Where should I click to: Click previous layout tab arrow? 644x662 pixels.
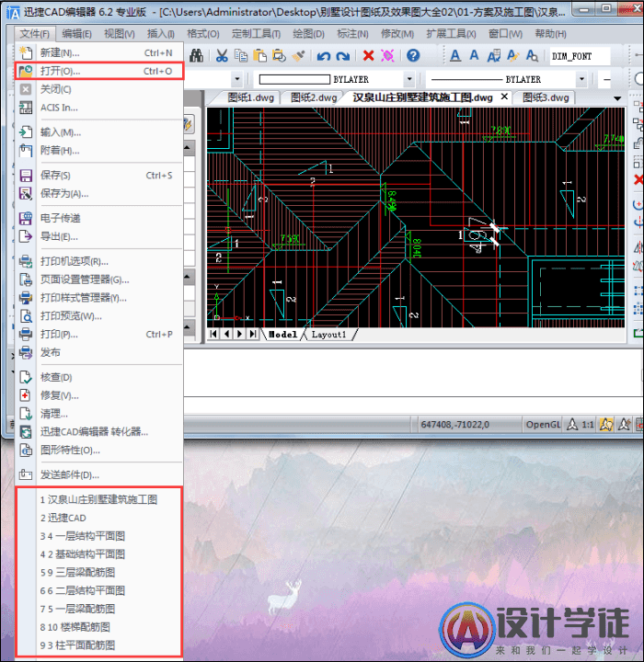[227, 334]
